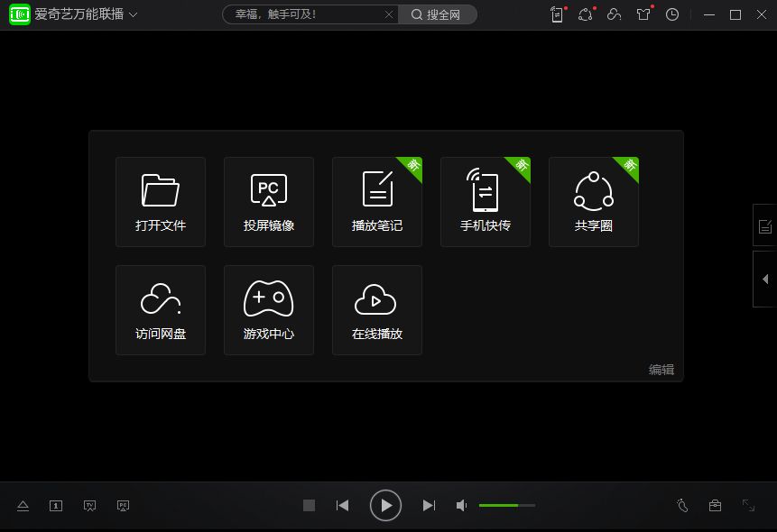Open 手机快传 phone transfer tile
Screen dimensions: 777x532
coord(486,201)
